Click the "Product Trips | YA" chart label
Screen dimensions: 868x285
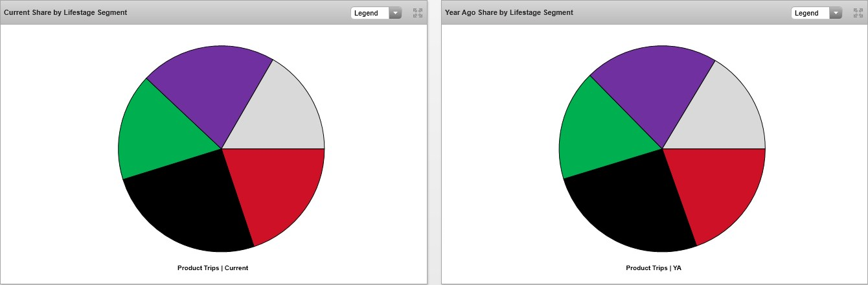point(653,268)
